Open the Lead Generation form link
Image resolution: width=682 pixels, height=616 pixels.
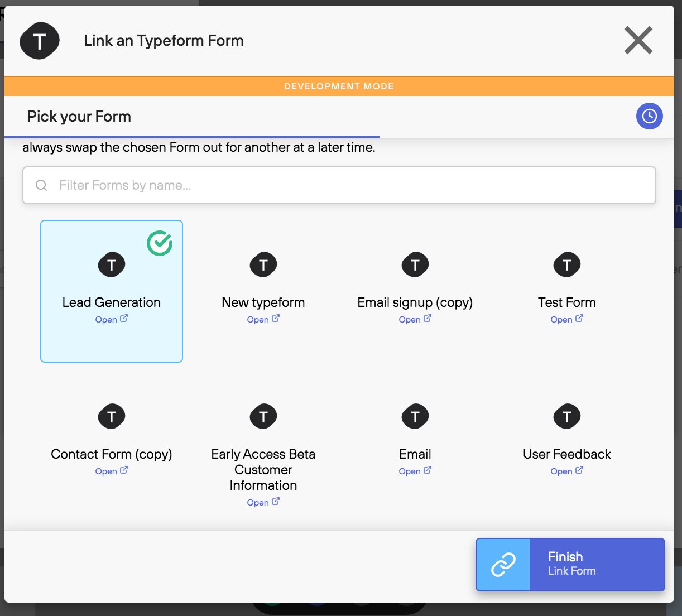click(112, 319)
